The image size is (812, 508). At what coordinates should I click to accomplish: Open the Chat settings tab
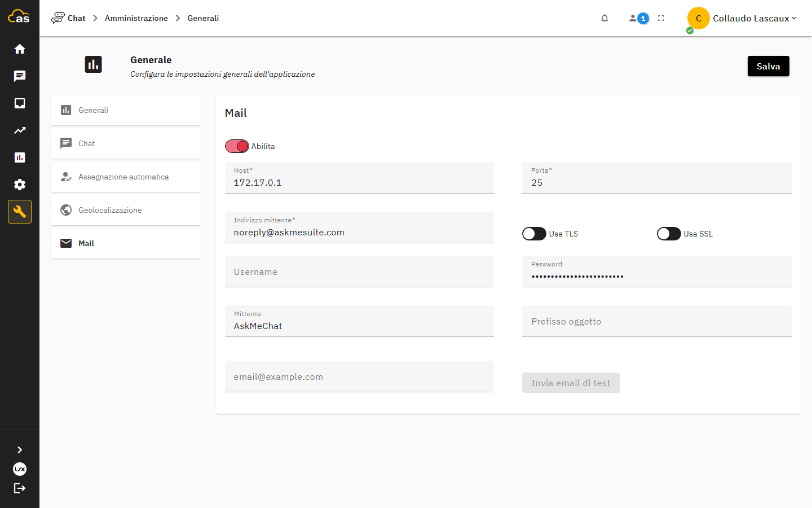click(126, 143)
